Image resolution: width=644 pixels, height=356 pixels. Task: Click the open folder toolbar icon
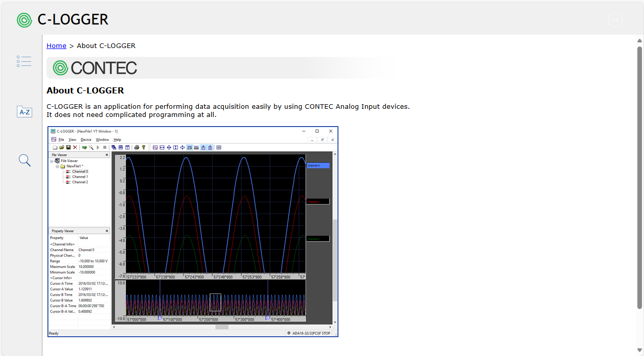[x=62, y=147]
